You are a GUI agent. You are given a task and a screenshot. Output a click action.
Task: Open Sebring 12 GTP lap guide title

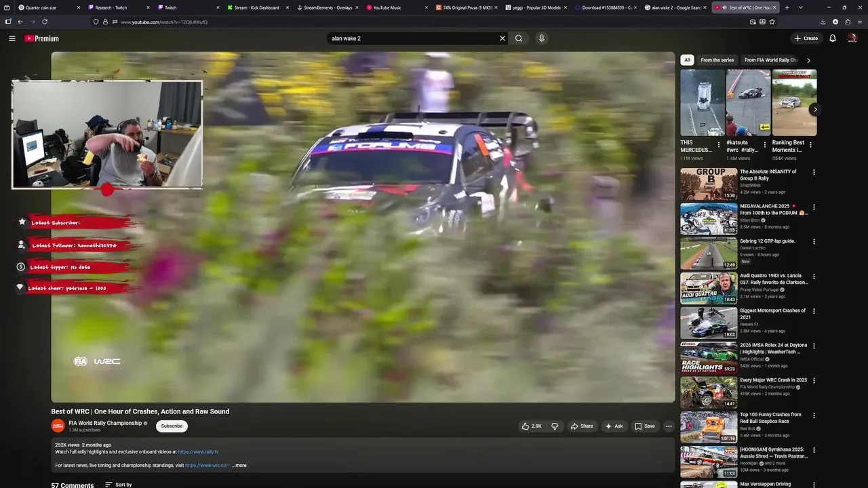pyautogui.click(x=768, y=241)
